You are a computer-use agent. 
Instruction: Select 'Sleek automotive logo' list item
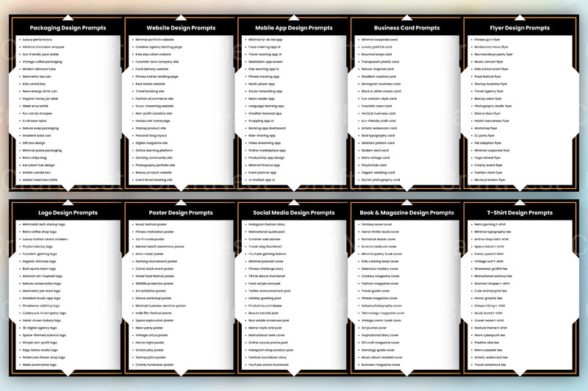point(40,365)
